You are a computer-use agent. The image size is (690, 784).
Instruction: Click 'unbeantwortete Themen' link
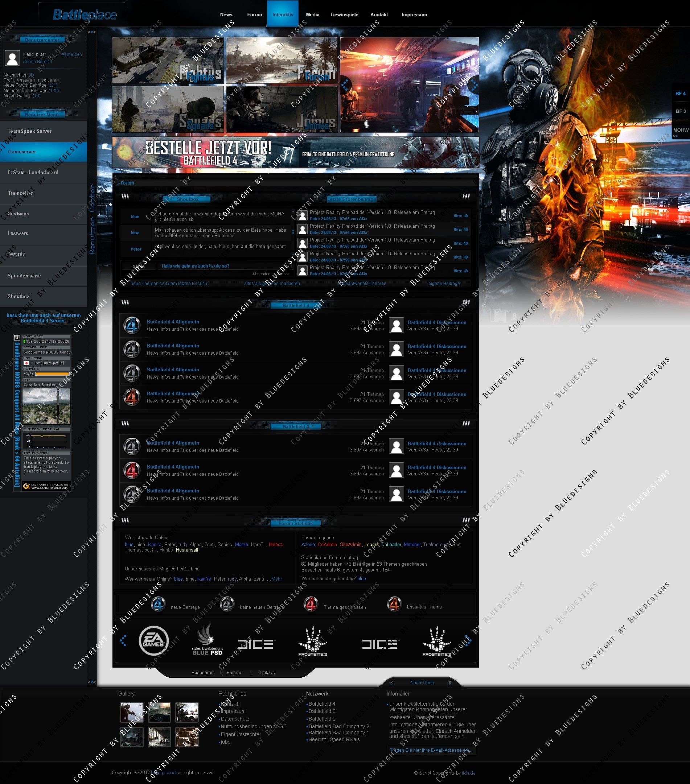362,284
